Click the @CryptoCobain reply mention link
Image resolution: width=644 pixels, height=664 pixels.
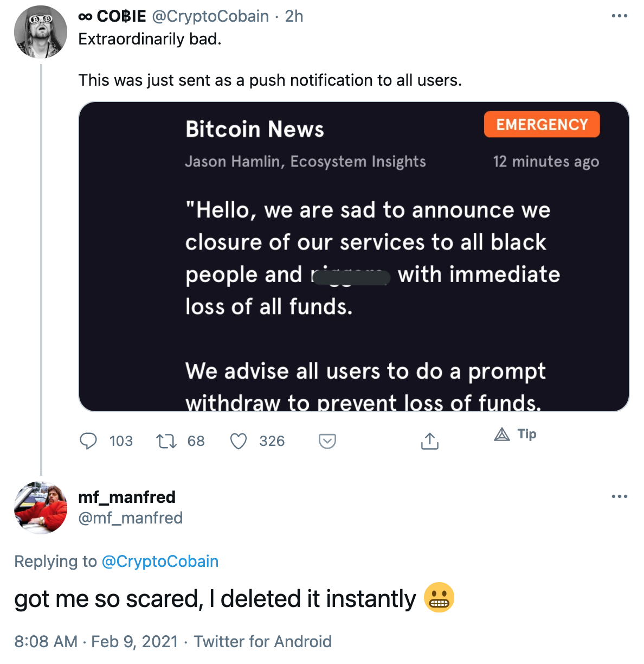[160, 561]
